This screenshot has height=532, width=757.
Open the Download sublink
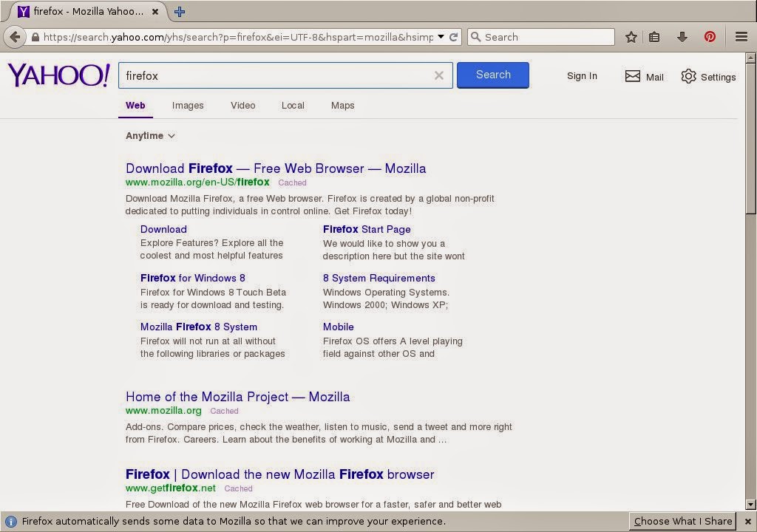coord(163,229)
